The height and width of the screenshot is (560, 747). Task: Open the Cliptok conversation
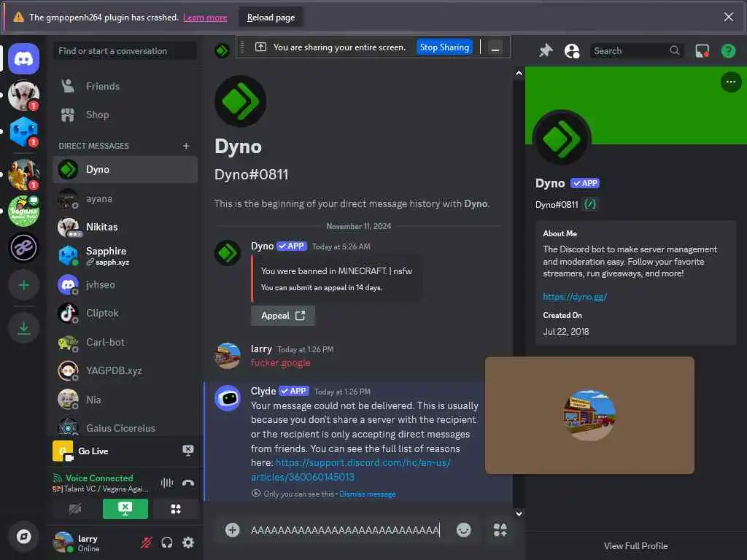(125, 314)
